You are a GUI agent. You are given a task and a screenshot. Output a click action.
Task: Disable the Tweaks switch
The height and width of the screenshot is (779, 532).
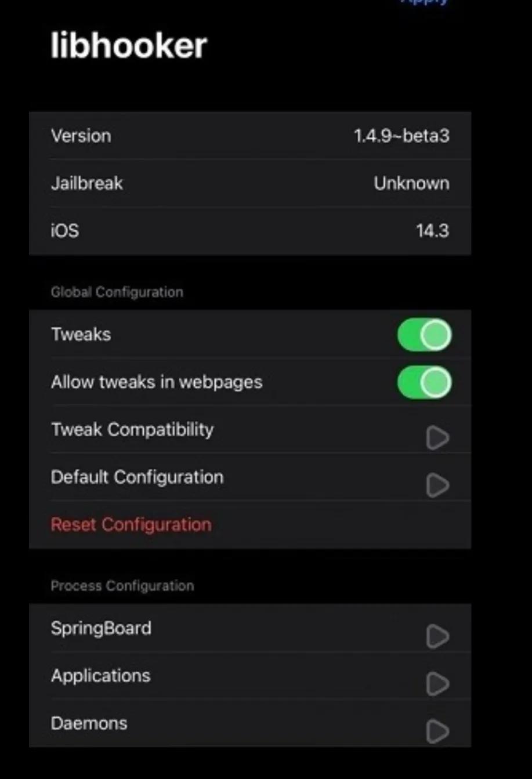tap(425, 335)
